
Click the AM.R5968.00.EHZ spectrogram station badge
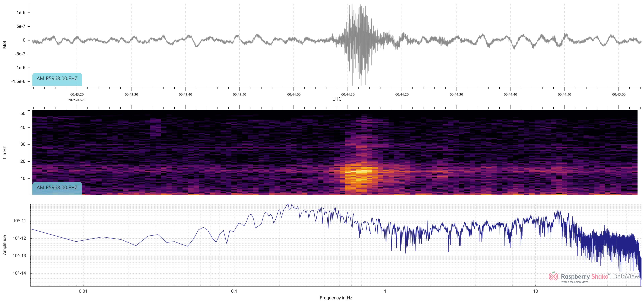click(57, 188)
